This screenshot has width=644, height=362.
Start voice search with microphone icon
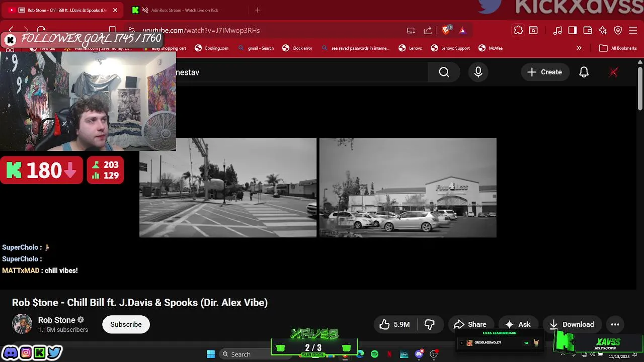[x=478, y=72]
